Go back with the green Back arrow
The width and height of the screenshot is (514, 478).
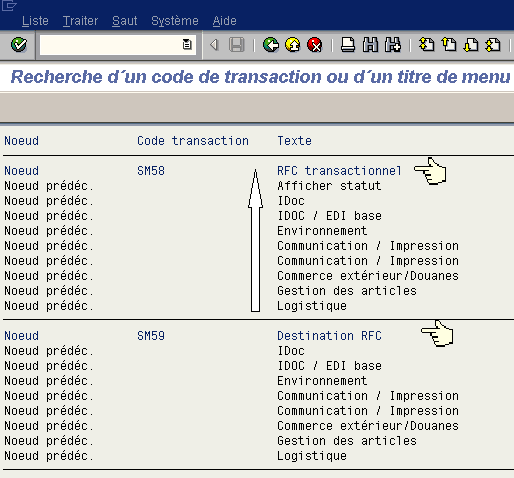click(271, 45)
